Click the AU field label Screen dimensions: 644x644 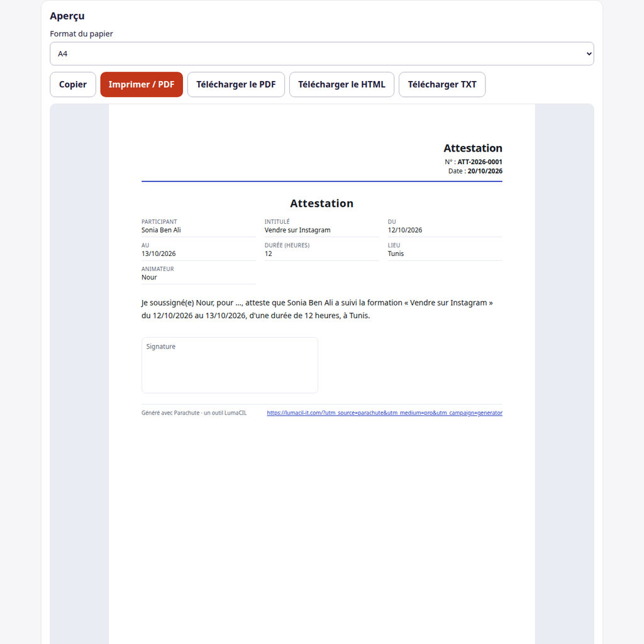click(x=145, y=245)
